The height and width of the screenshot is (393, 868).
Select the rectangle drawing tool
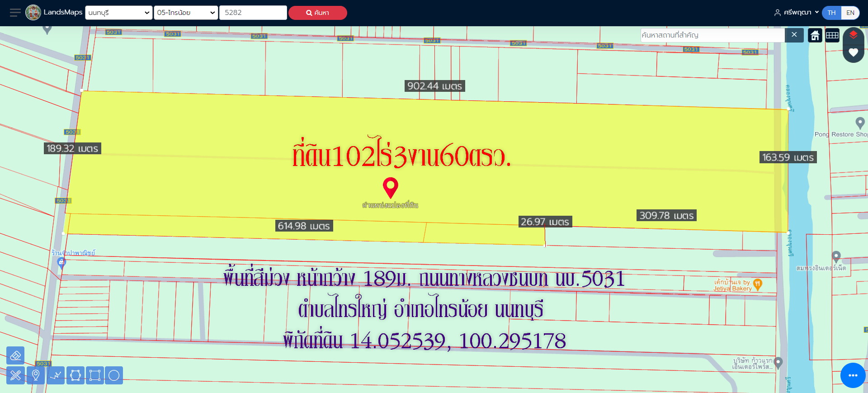[95, 375]
